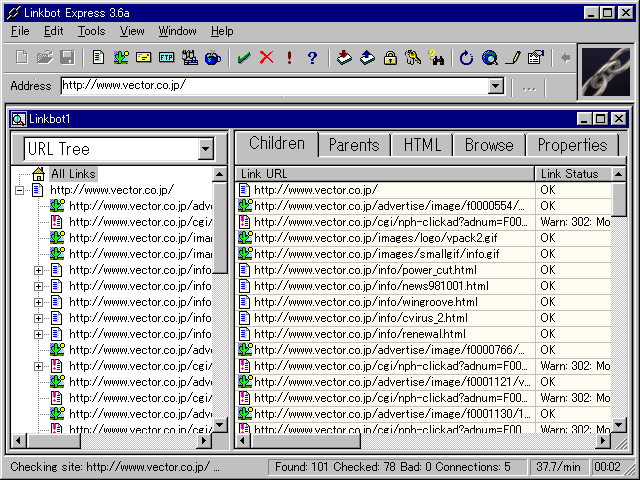
Task: Click inside the Address URL field
Action: pos(274,86)
